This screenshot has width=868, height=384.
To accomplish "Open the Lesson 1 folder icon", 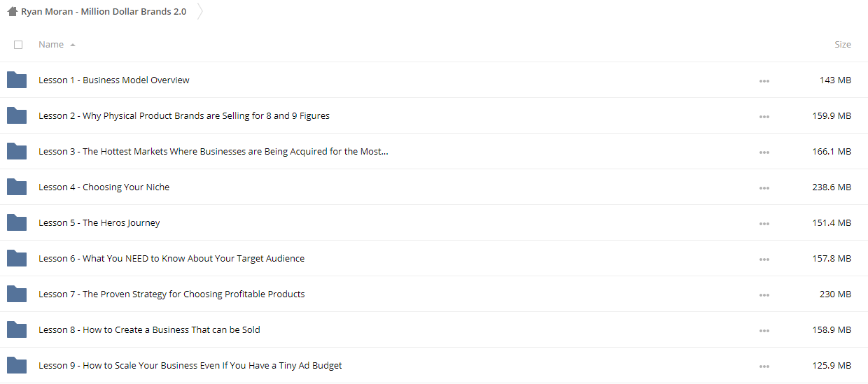I will [x=17, y=80].
